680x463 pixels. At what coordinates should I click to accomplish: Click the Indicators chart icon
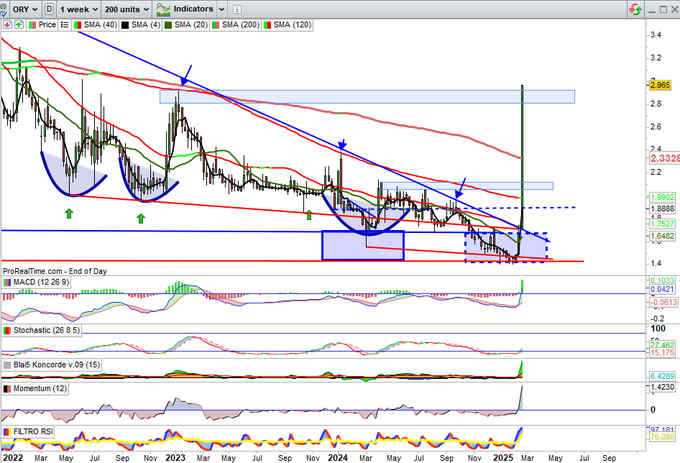pos(163,9)
